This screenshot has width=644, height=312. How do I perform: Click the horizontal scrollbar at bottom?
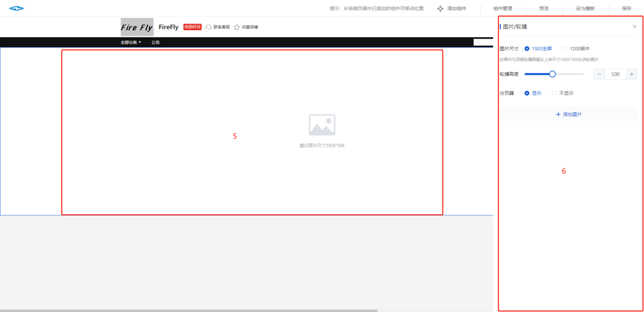[189, 310]
